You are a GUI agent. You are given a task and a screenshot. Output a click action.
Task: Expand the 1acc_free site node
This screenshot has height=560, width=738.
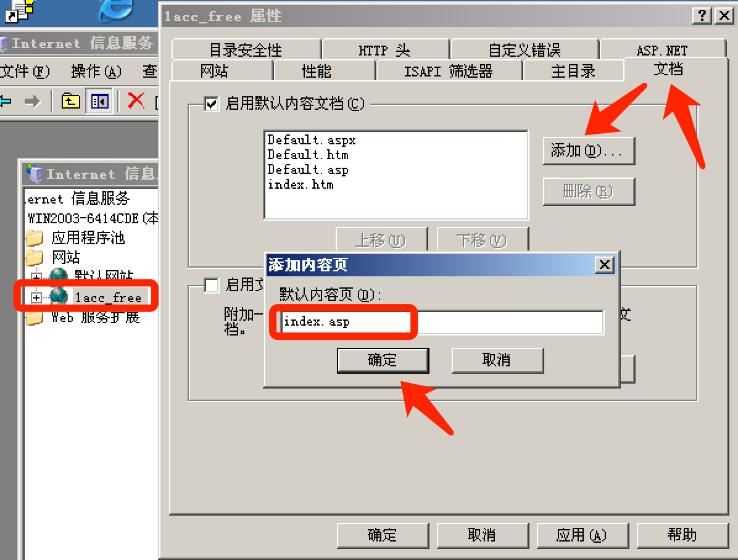(x=36, y=297)
